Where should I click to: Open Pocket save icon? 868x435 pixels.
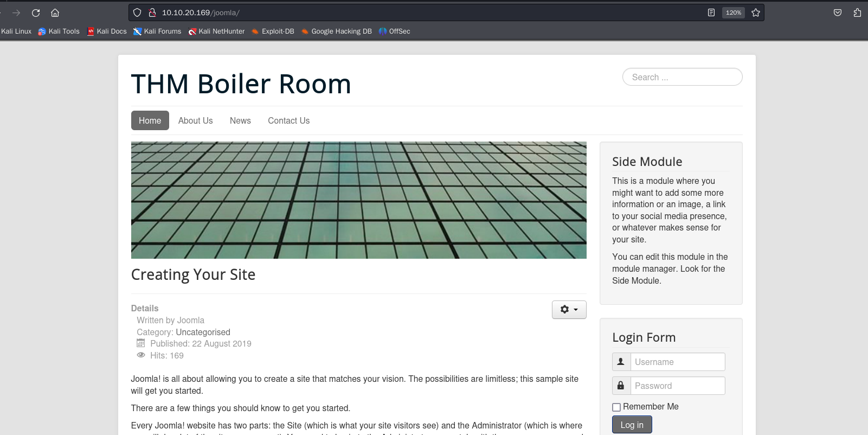coord(838,12)
